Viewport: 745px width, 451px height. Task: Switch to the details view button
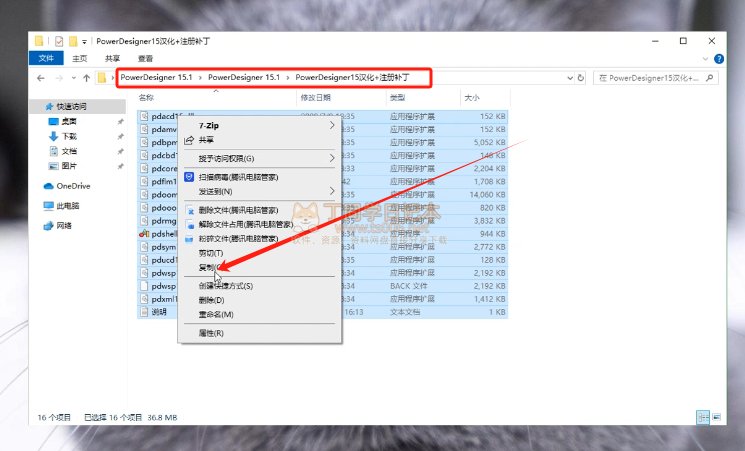point(703,417)
